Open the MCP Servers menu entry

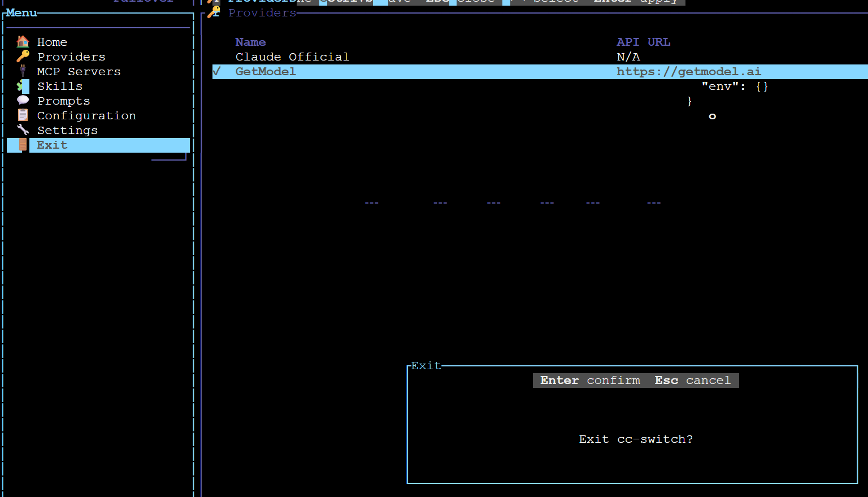tap(79, 71)
